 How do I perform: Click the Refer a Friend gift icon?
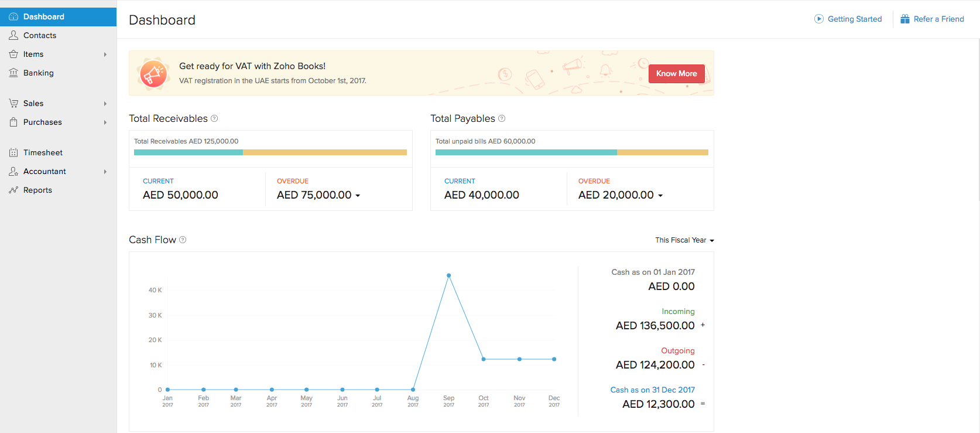tap(904, 19)
